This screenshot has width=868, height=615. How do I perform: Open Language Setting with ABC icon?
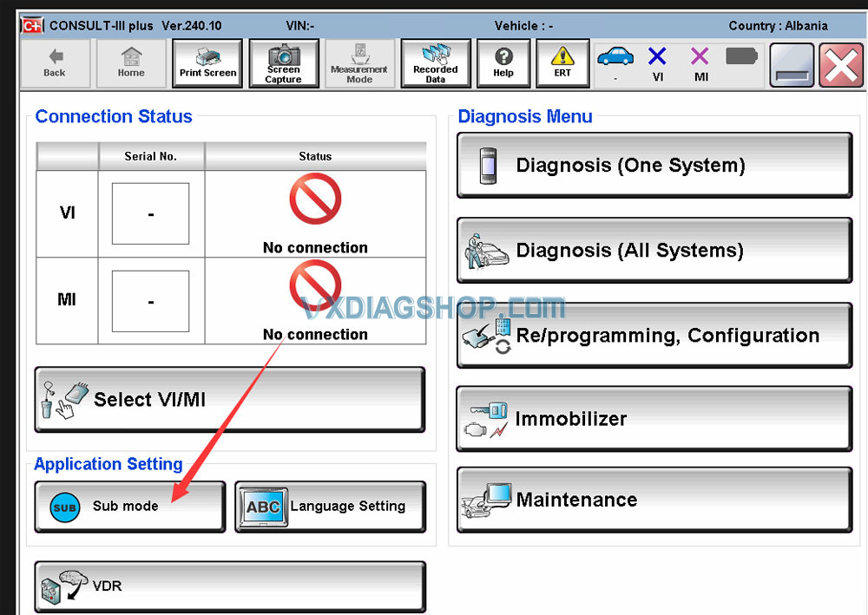point(330,507)
